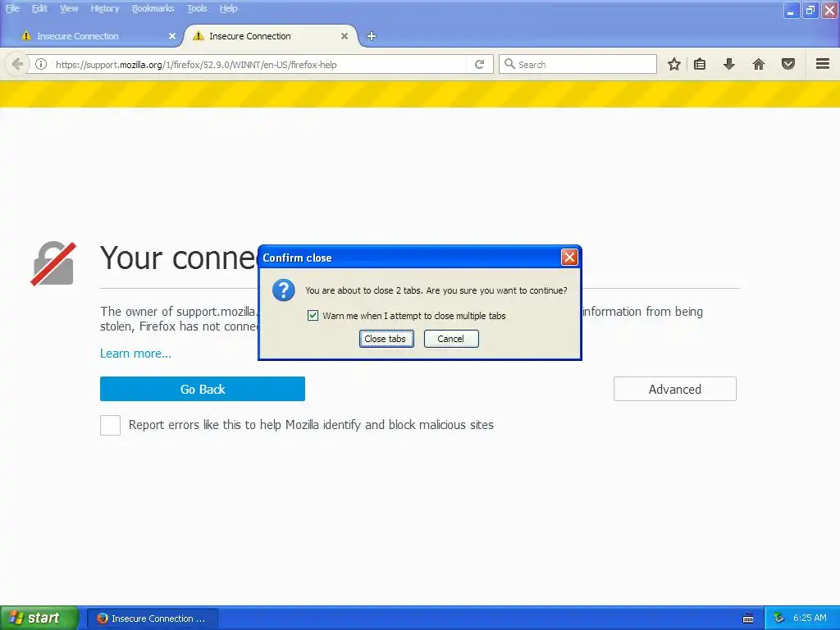Click the blue question mark dialog icon
The image size is (840, 630).
(x=283, y=290)
